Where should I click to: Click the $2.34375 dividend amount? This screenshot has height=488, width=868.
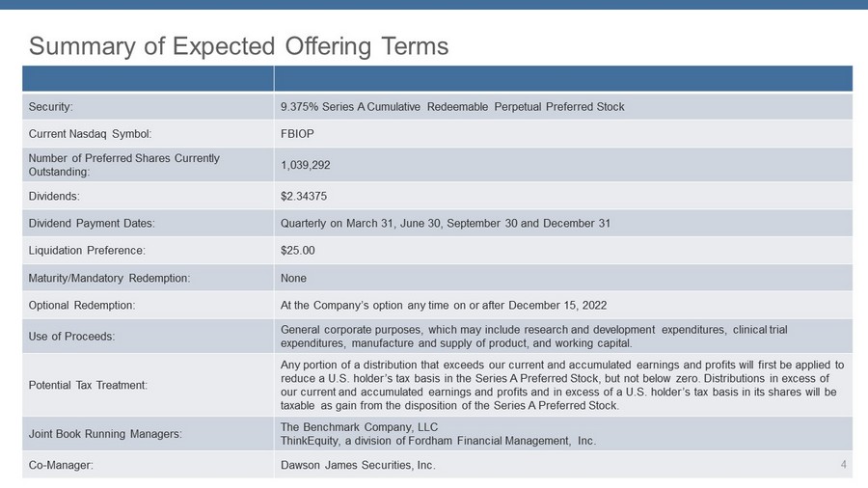coord(303,196)
